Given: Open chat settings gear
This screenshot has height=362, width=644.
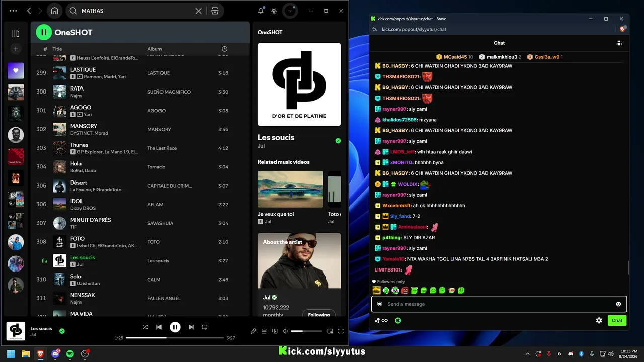Looking at the screenshot, I should point(599,320).
